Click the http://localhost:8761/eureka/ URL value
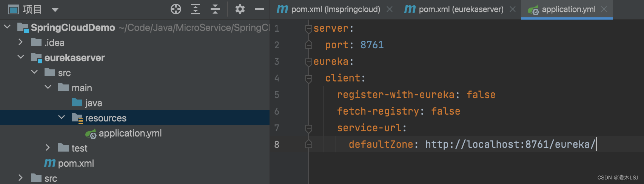Screen dimensions: 644x184 tap(510, 144)
